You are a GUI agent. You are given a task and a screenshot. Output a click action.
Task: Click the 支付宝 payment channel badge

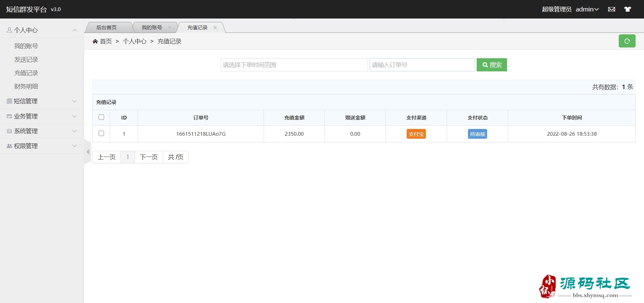pos(416,134)
